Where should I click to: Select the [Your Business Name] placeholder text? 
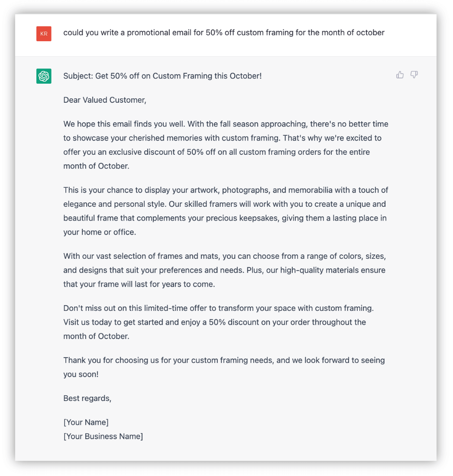point(103,437)
